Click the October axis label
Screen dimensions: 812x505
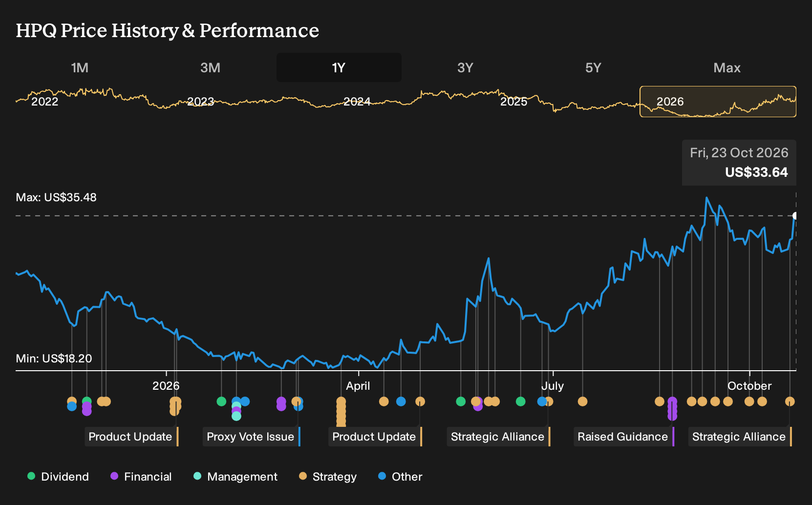pos(749,386)
